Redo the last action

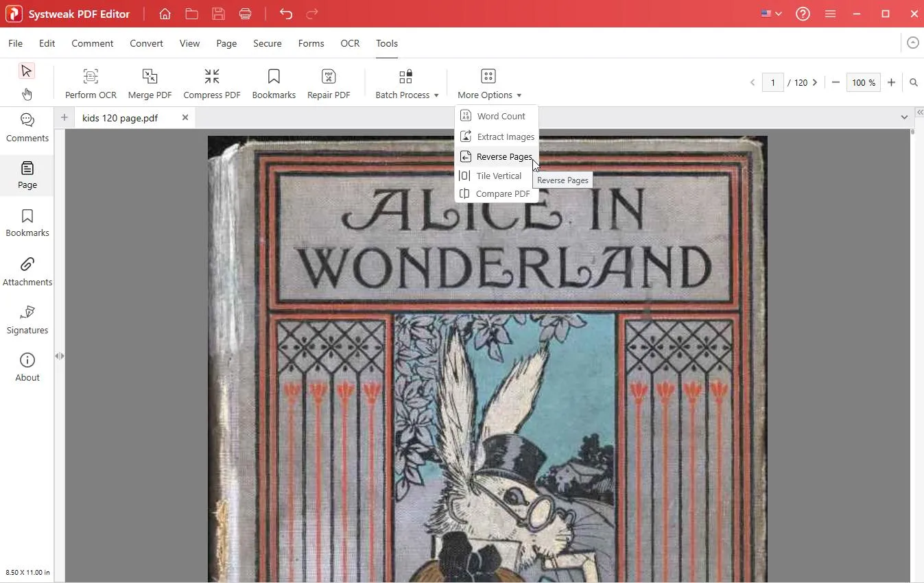point(312,14)
